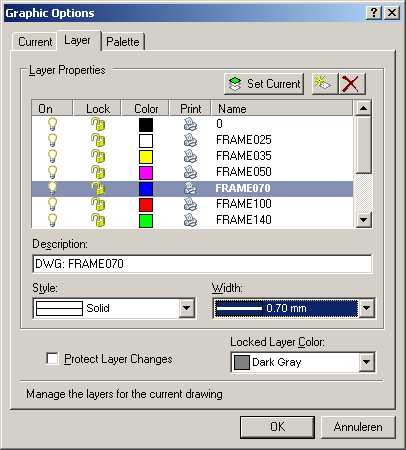Image resolution: width=406 pixels, height=450 pixels.
Task: Open the Width 0.70 mm dropdown
Action: [x=366, y=308]
